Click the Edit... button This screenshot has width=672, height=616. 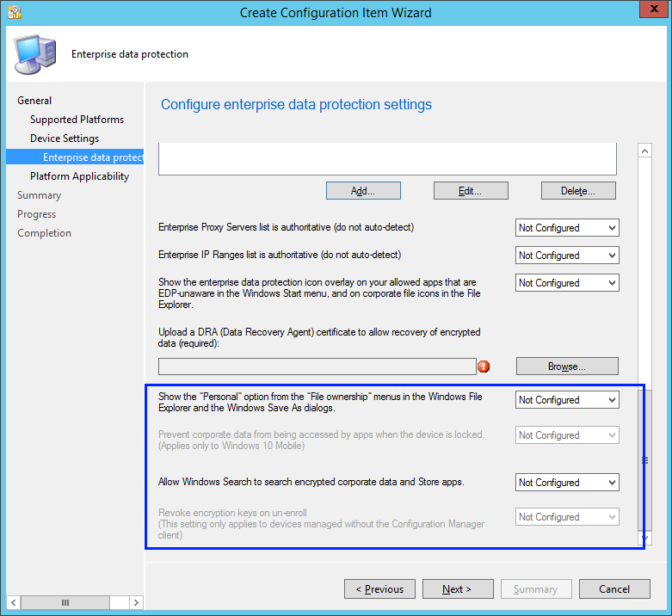click(x=471, y=191)
